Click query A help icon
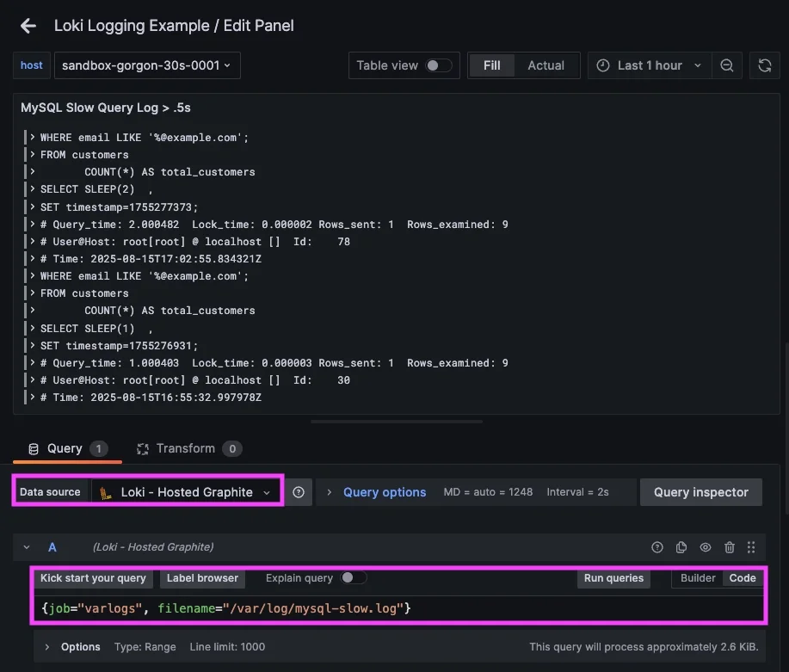789x672 pixels. (657, 547)
